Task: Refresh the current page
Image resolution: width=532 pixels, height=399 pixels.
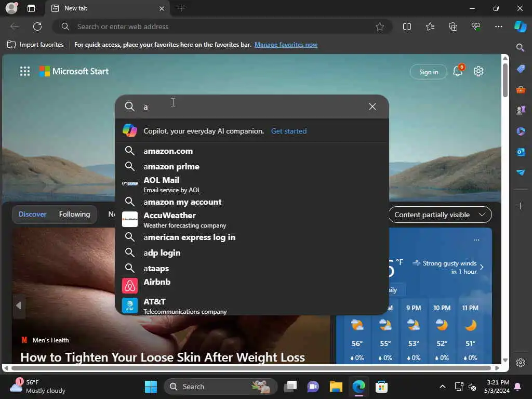Action: (37, 26)
